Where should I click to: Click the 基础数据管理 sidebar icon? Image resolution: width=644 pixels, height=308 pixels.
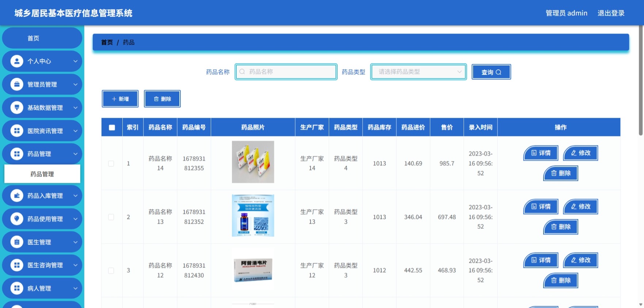pyautogui.click(x=17, y=107)
